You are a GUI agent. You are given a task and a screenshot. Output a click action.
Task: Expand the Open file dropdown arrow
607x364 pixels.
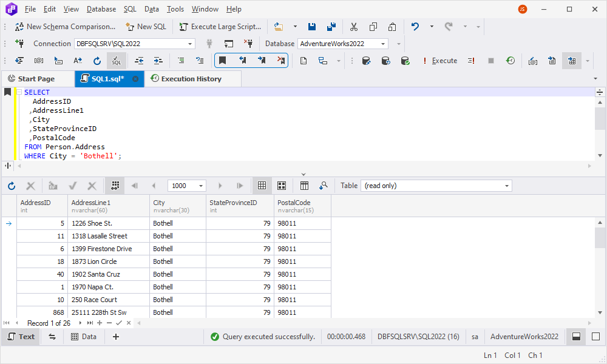coord(295,27)
